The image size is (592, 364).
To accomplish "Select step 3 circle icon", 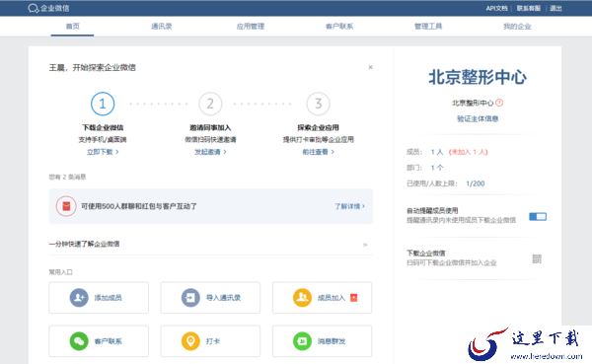I will [319, 104].
